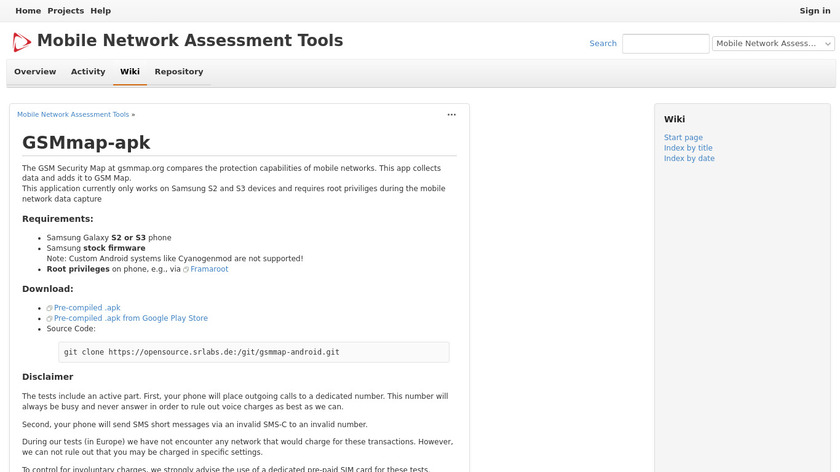This screenshot has width=840, height=472.
Task: Open the wiki page actions ellipsis menu
Action: click(452, 115)
